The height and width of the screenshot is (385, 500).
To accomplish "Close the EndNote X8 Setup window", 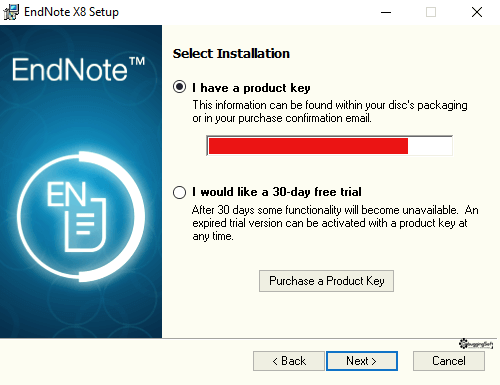I will coord(477,12).
